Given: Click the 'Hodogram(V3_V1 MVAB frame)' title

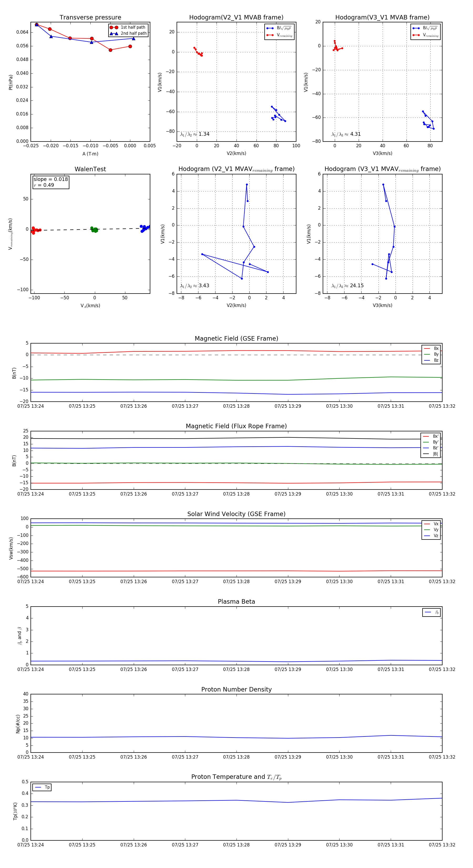Looking at the screenshot, I should click(x=382, y=17).
